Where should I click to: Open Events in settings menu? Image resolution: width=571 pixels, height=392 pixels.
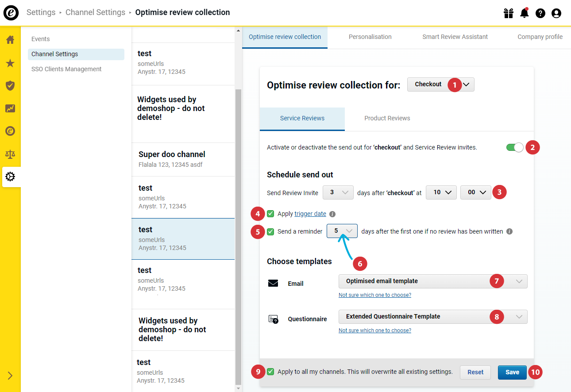coord(41,39)
